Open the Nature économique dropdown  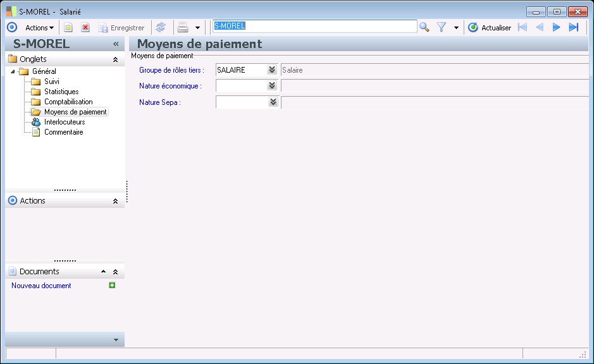coord(272,85)
